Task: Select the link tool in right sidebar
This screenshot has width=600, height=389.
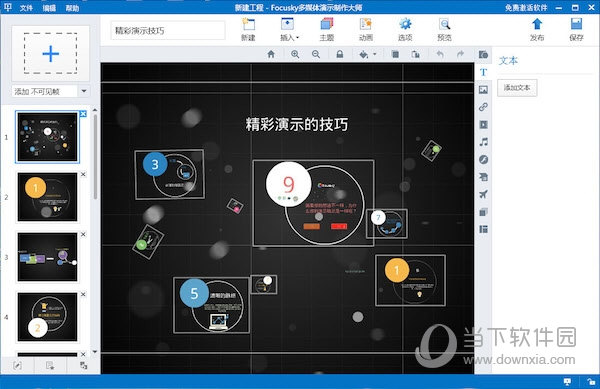Action: click(483, 107)
